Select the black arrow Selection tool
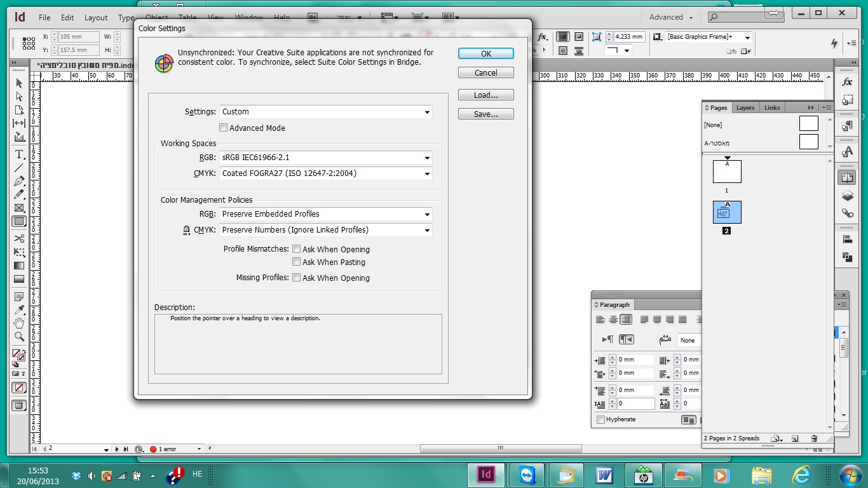This screenshot has width=868, height=488. [19, 83]
